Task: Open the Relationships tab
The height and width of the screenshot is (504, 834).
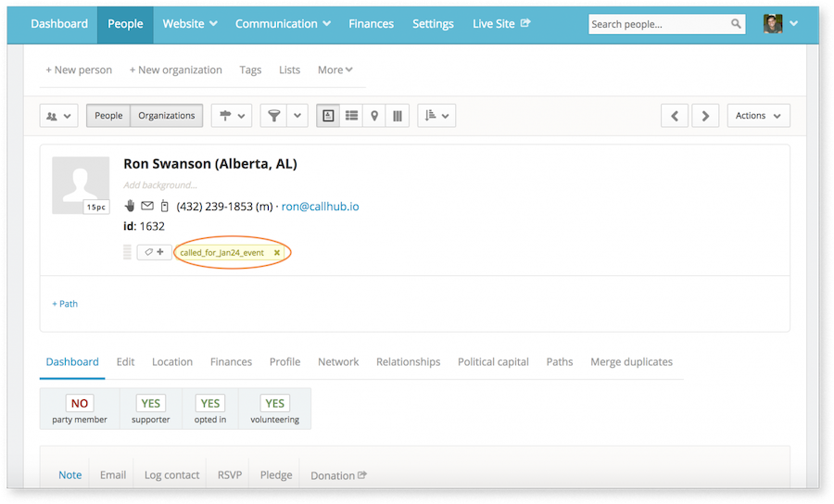Action: coord(408,361)
